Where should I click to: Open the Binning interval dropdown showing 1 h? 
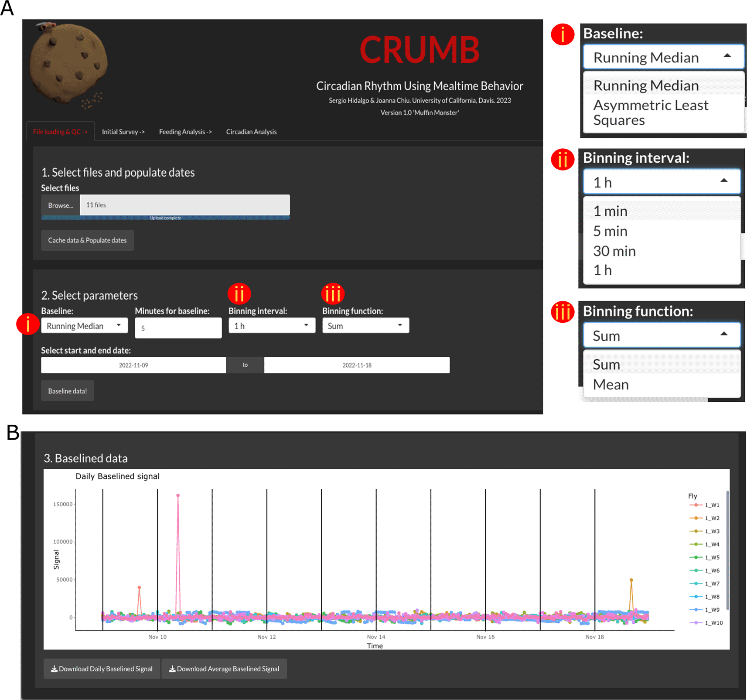[x=271, y=326]
